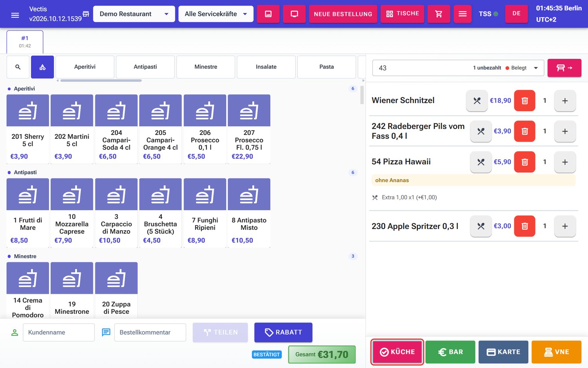Open the Alle Servicekräfte dropdown

pos(216,14)
